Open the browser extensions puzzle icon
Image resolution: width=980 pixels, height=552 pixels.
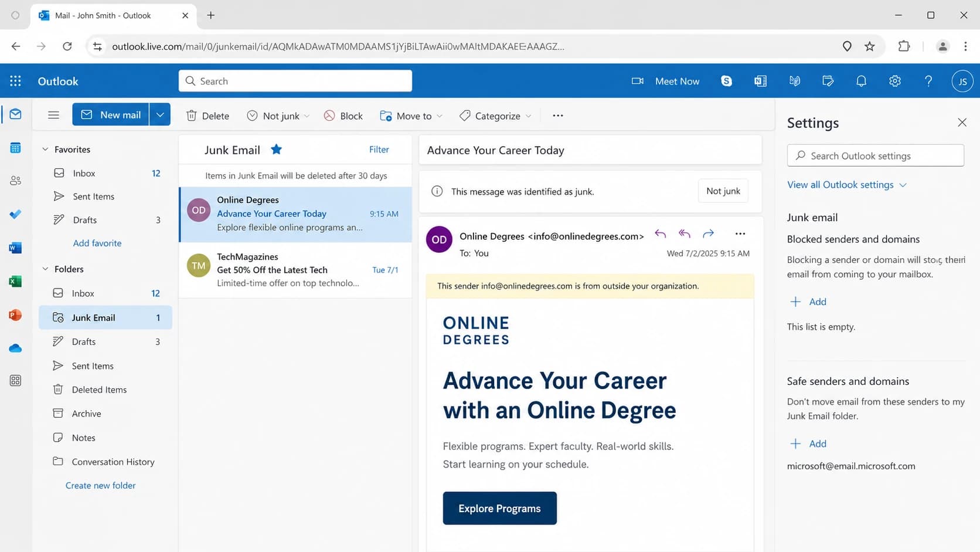(x=904, y=46)
